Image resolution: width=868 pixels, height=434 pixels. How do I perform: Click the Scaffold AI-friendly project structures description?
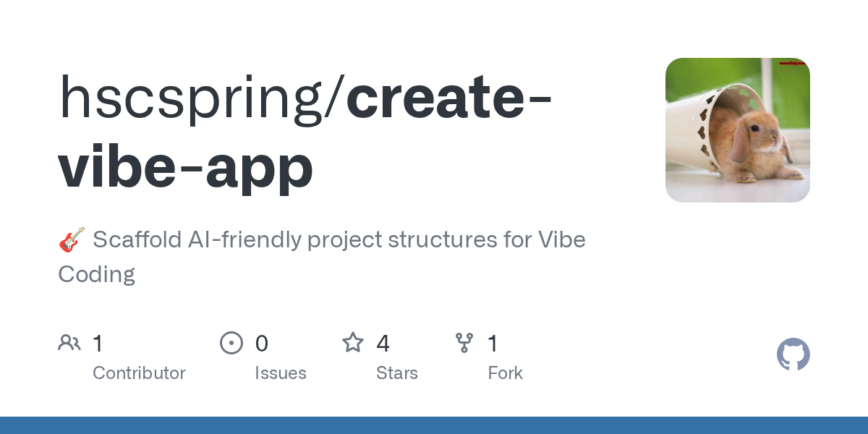(339, 239)
